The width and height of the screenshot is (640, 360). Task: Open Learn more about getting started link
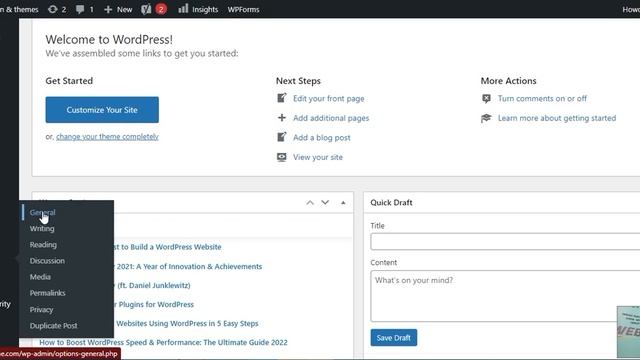(557, 118)
